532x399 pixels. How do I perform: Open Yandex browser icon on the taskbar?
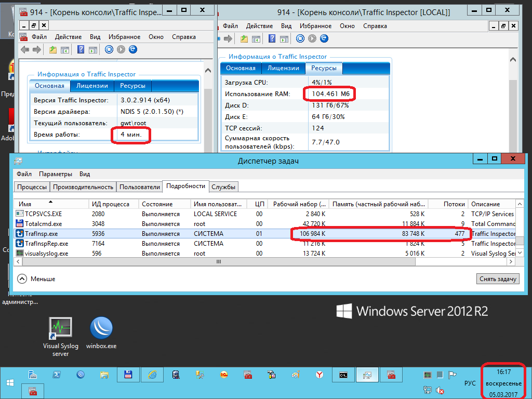[x=320, y=375]
